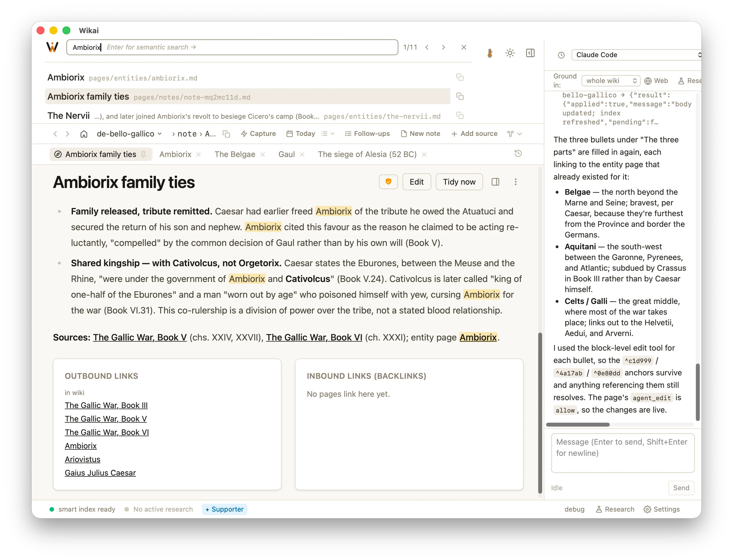Switch to The Belgae tab
The width and height of the screenshot is (733, 560).
click(235, 154)
